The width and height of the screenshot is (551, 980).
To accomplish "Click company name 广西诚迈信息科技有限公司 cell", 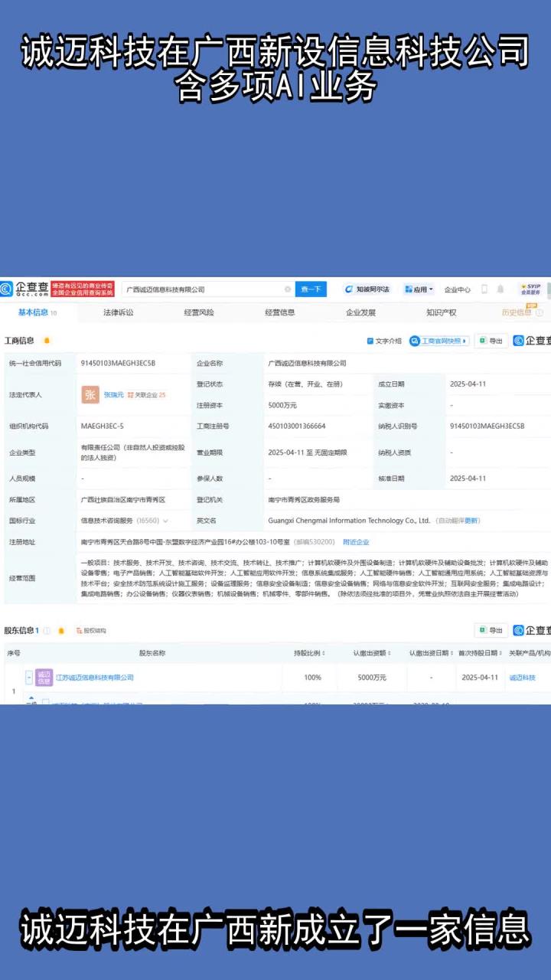I will coord(306,363).
